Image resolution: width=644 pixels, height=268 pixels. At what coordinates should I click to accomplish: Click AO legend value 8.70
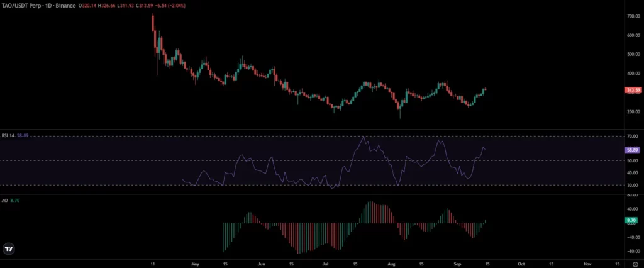(14, 199)
